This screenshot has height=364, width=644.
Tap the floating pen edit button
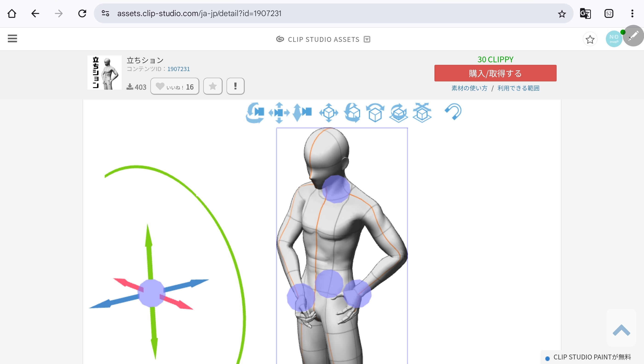point(633,36)
